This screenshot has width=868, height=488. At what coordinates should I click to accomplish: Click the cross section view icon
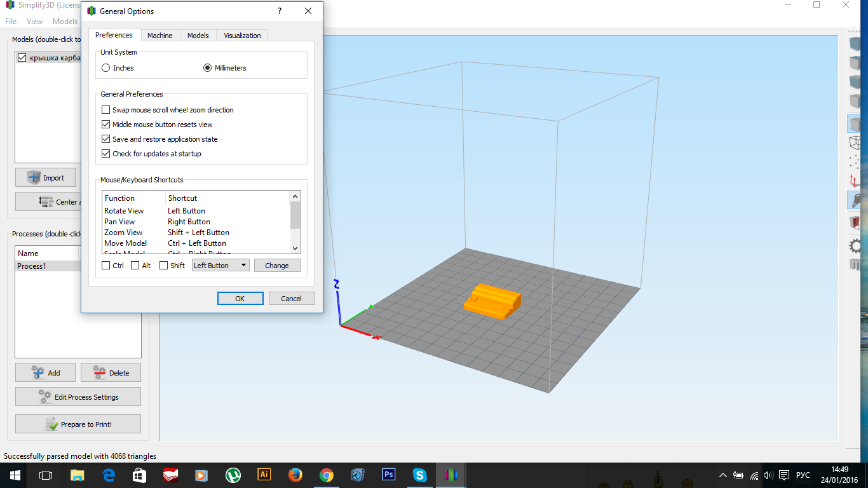click(856, 222)
